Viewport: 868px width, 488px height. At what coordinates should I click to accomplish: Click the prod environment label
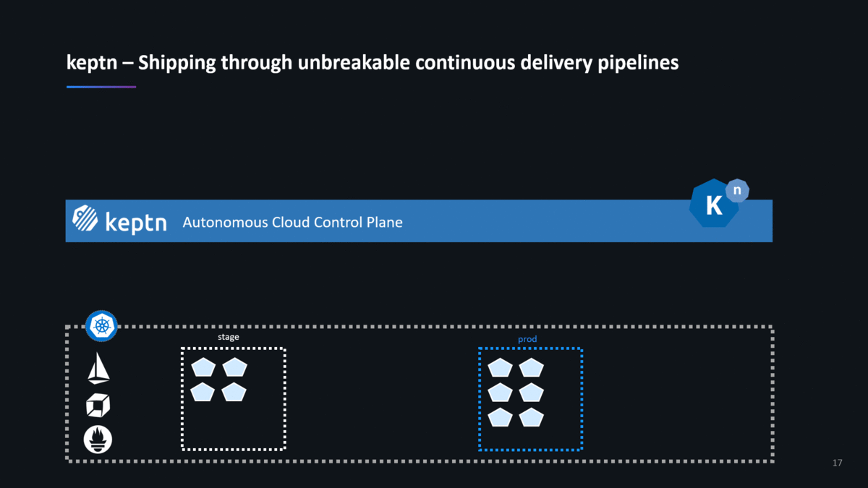(x=527, y=339)
